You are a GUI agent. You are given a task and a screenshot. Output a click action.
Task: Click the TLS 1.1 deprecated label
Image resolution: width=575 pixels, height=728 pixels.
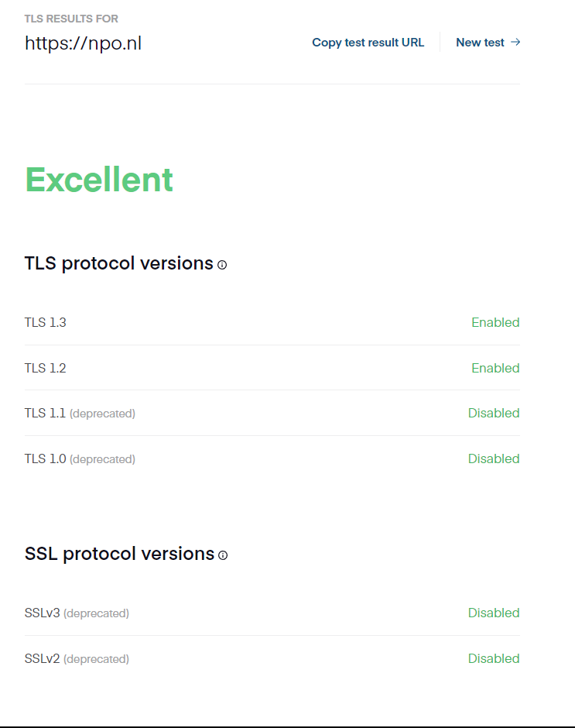tap(80, 414)
